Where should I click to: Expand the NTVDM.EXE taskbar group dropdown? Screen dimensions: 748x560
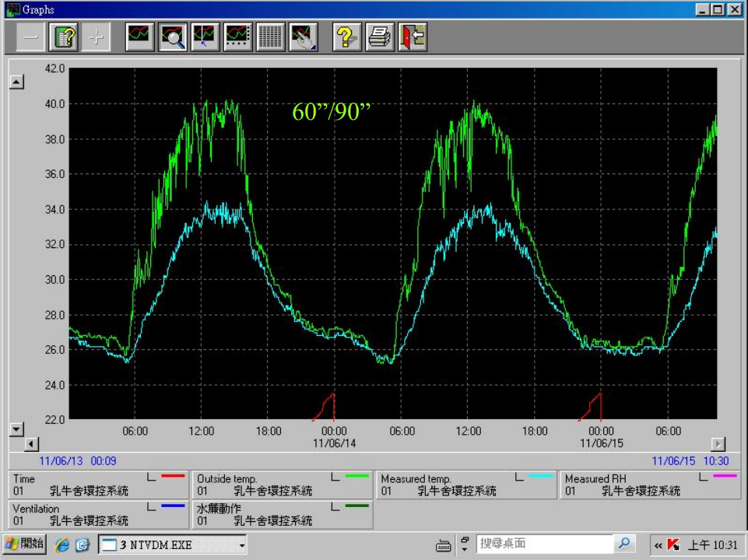242,545
